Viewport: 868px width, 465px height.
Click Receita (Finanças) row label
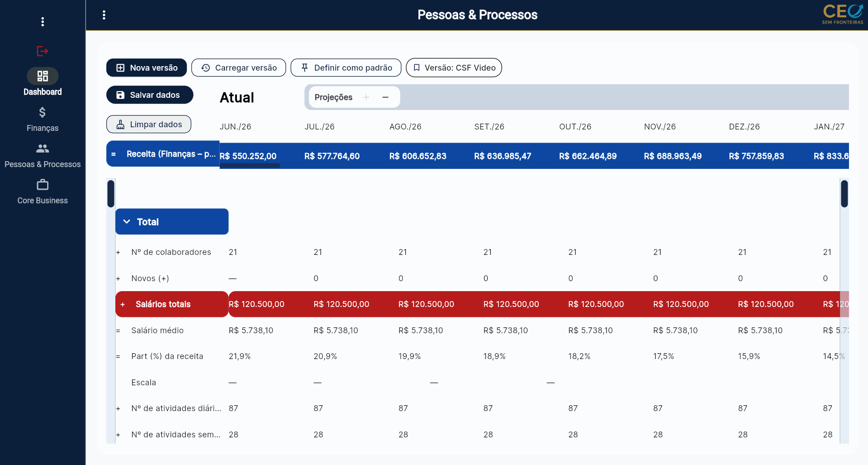(171, 154)
